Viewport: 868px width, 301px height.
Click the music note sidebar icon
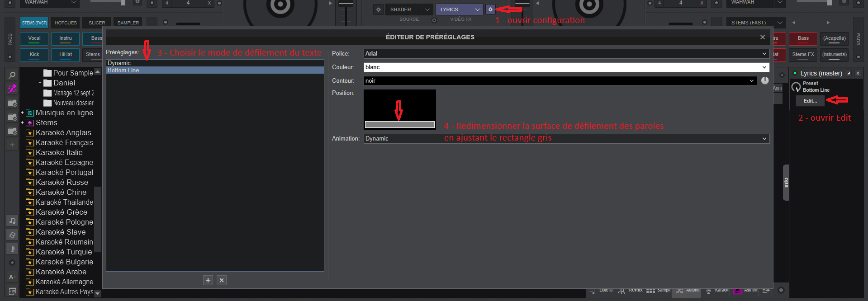point(12,221)
